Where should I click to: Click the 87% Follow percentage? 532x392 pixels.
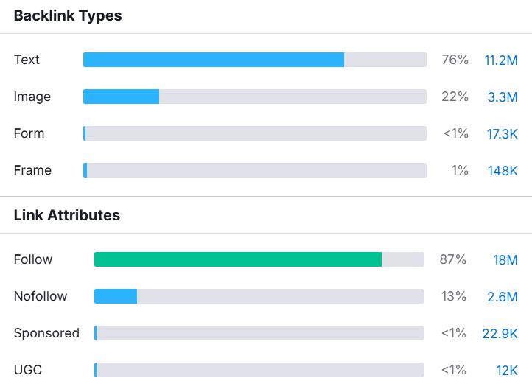pos(453,259)
